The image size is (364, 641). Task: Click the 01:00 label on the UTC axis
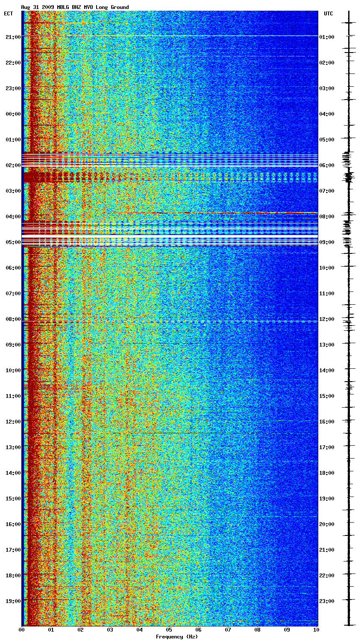tap(326, 37)
